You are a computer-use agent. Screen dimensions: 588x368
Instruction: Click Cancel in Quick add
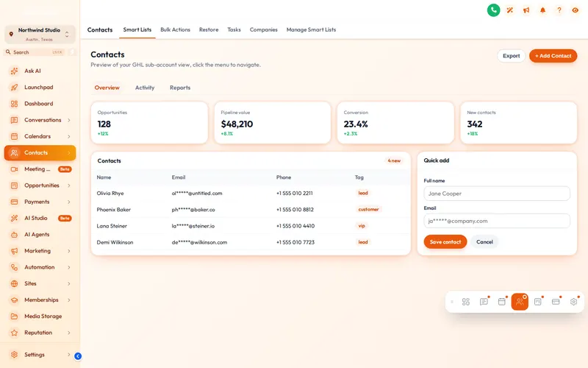[x=484, y=242]
